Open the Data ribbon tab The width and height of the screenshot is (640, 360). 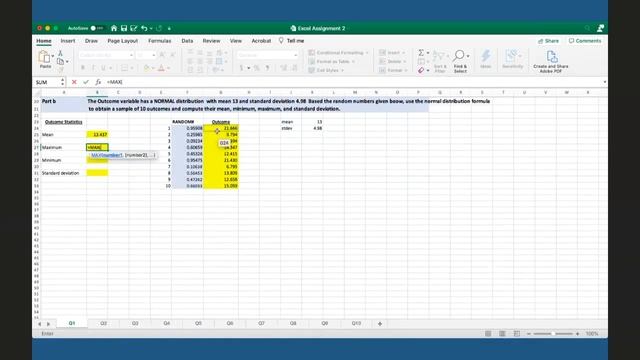click(x=187, y=41)
